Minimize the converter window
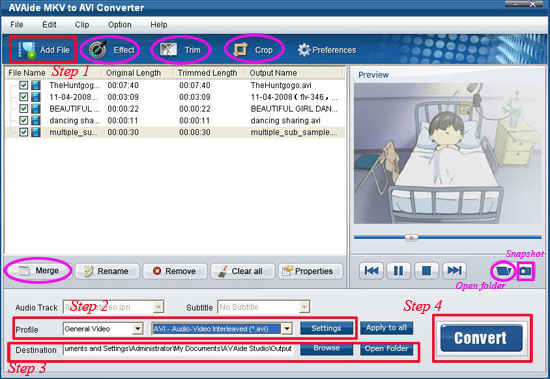The image size is (550, 379). [515, 4]
